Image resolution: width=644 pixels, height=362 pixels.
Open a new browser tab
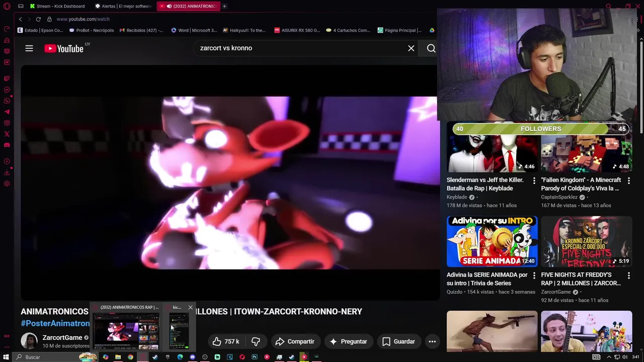point(224,6)
